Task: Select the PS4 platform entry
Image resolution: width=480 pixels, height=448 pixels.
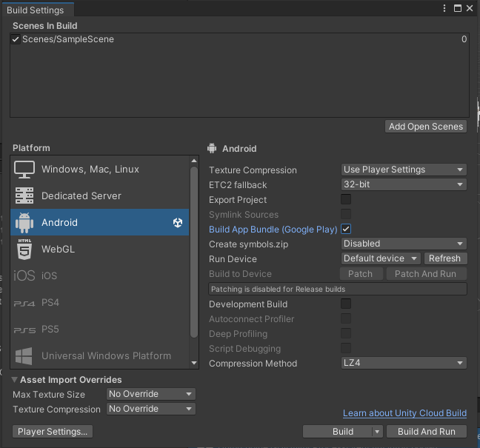Action: click(100, 303)
